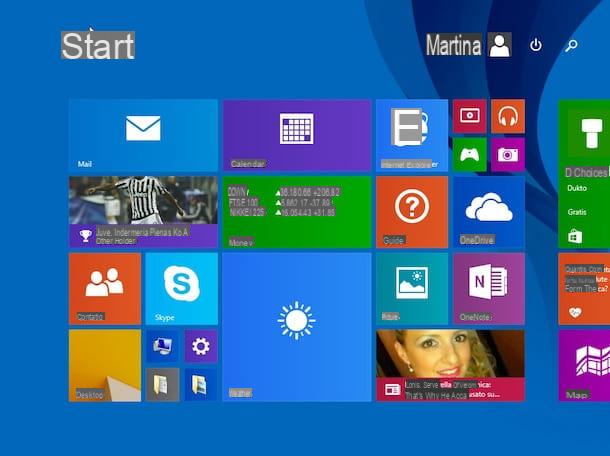Open the purple Maps tile

[584, 365]
